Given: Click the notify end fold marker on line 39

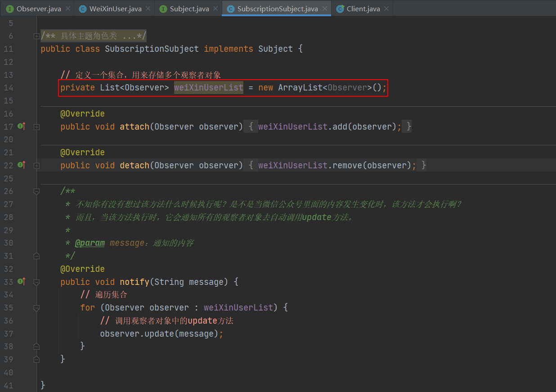Looking at the screenshot, I should pos(36,360).
